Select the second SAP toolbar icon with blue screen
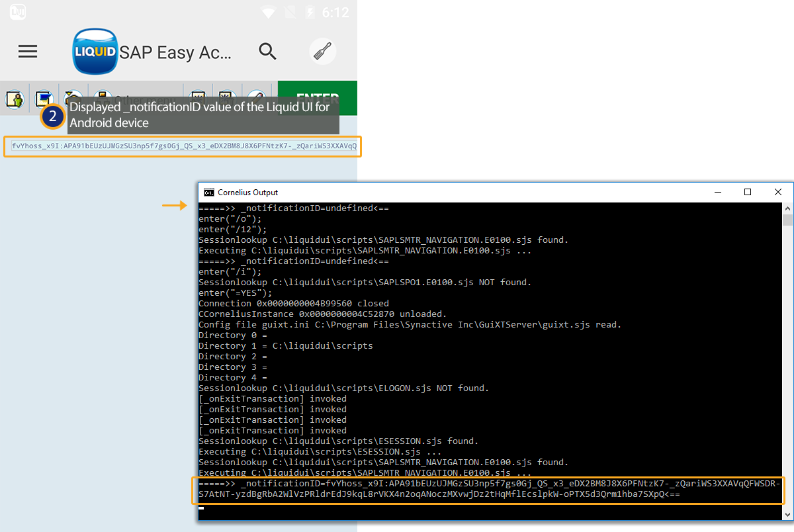The height and width of the screenshot is (532, 794). pyautogui.click(x=45, y=99)
